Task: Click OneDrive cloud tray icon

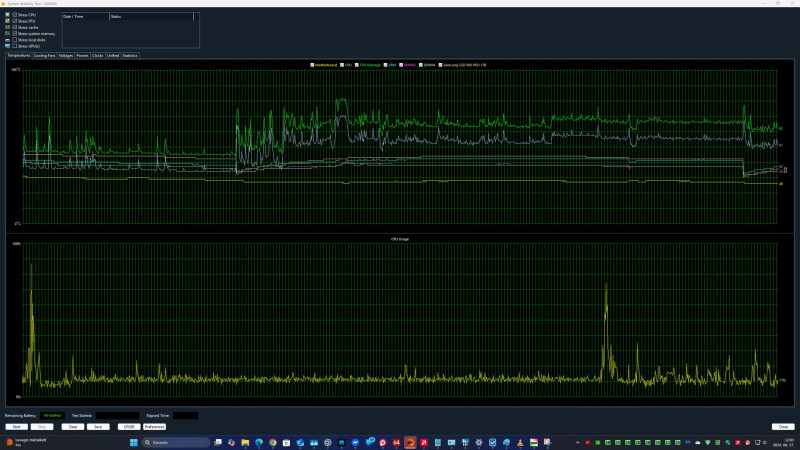Action: click(x=697, y=442)
